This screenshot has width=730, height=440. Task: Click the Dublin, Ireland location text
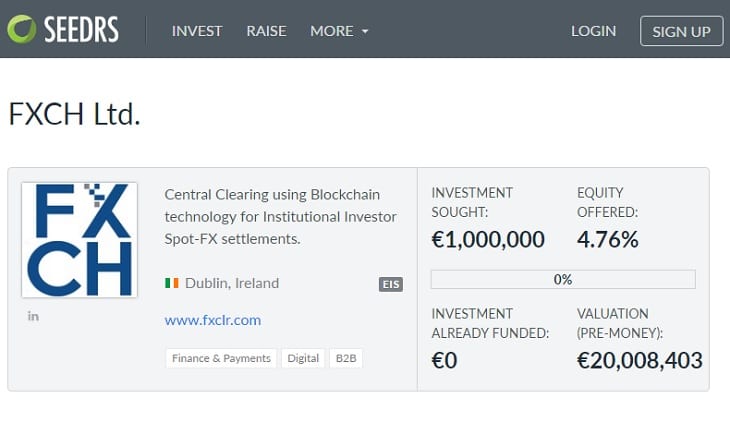click(x=232, y=283)
